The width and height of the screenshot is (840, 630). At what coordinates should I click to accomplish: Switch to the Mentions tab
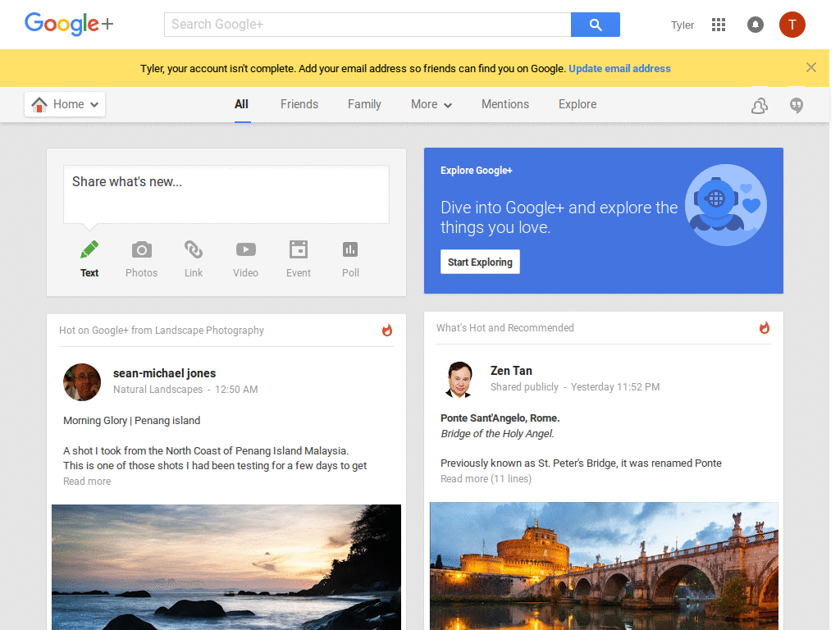coord(505,104)
